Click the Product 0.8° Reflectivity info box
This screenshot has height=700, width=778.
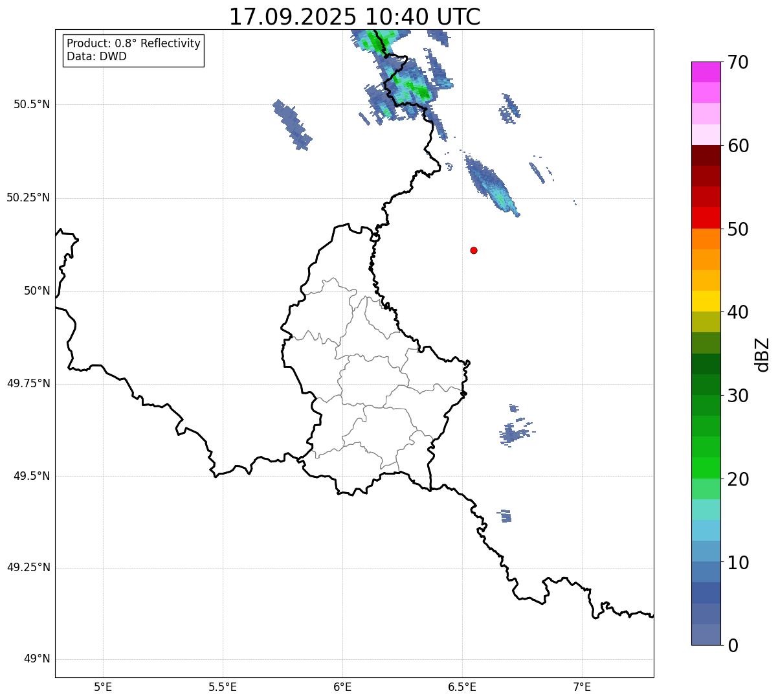tap(134, 50)
